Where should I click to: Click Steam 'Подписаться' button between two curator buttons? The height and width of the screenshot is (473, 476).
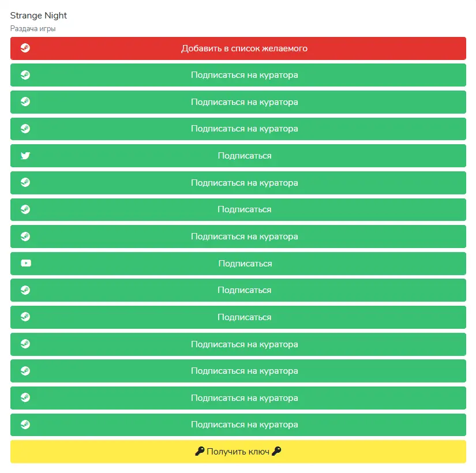tap(238, 209)
